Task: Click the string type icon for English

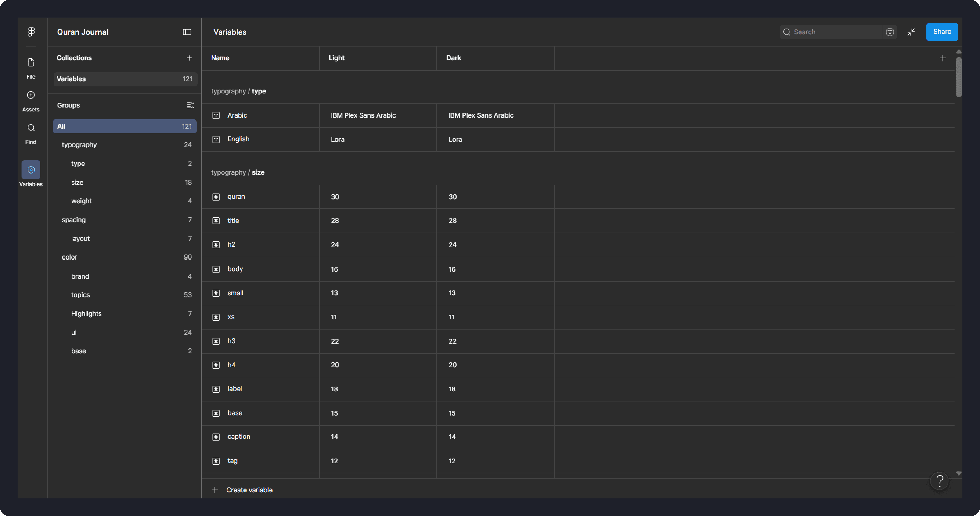Action: tap(216, 140)
